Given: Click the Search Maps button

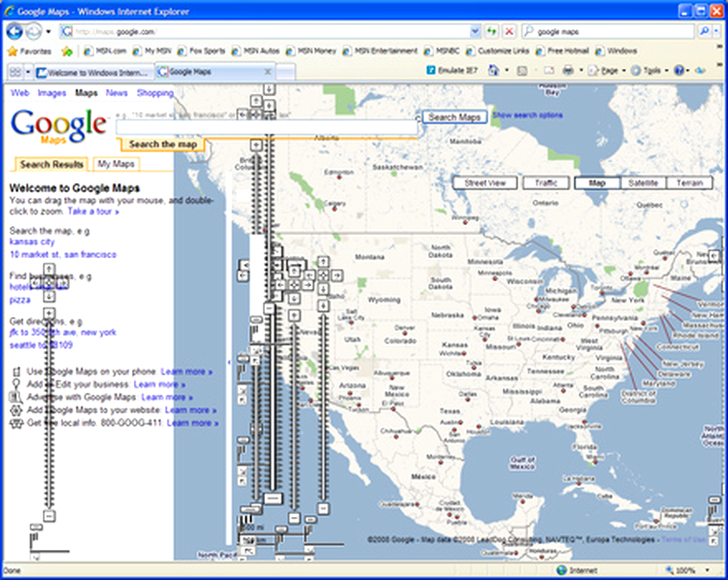Looking at the screenshot, I should [454, 117].
